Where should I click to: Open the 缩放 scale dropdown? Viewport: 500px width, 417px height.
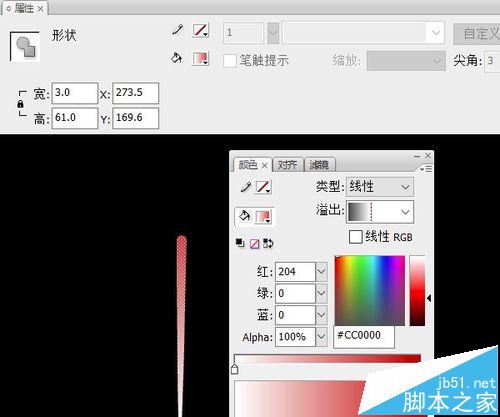click(x=406, y=61)
